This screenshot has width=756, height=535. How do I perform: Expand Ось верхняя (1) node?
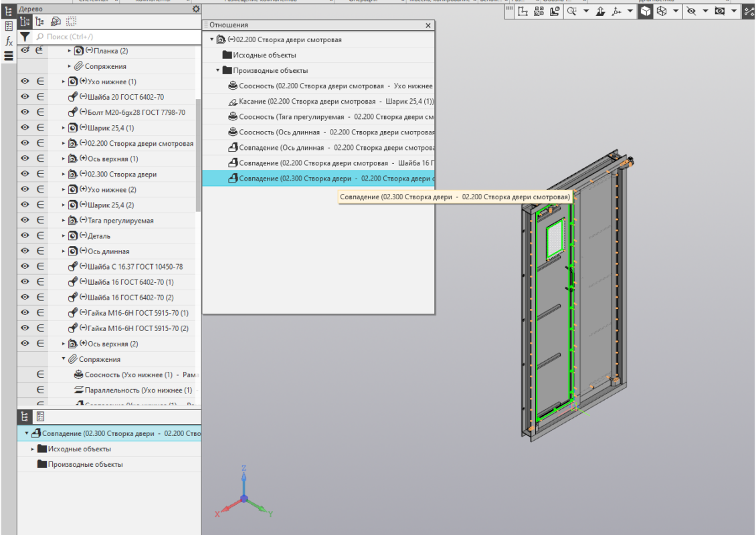(x=63, y=158)
